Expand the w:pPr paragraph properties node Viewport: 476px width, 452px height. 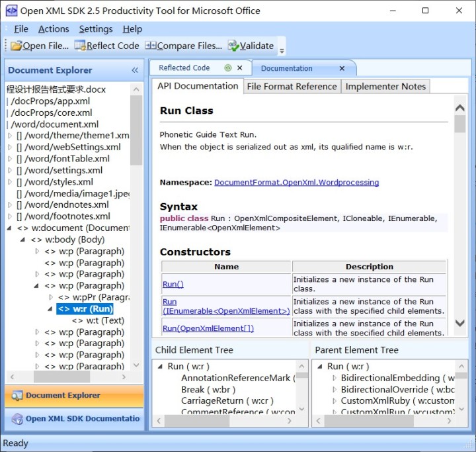[51, 297]
